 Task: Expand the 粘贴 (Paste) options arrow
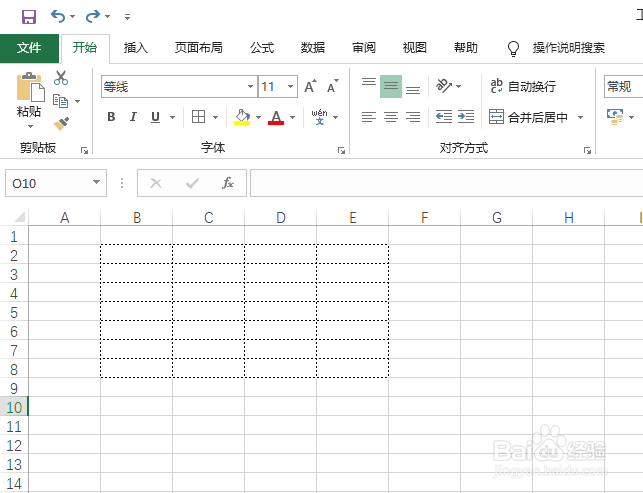tap(30, 126)
